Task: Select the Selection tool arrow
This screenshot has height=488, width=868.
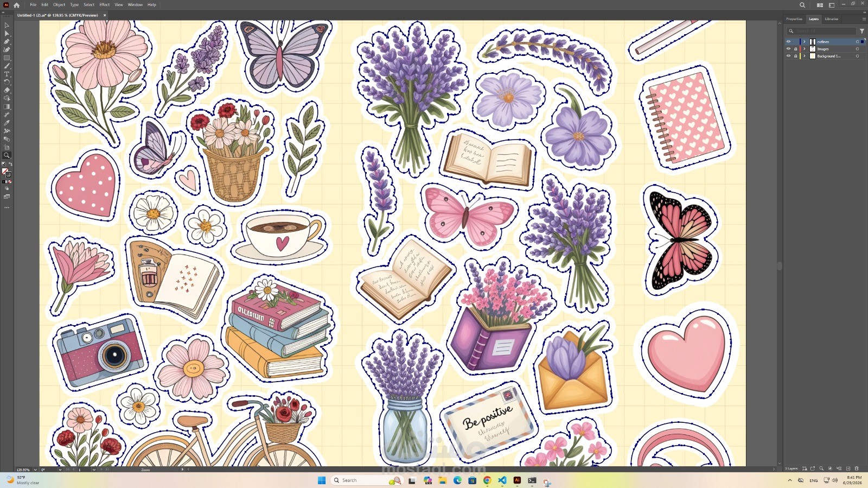Action: pos(7,26)
